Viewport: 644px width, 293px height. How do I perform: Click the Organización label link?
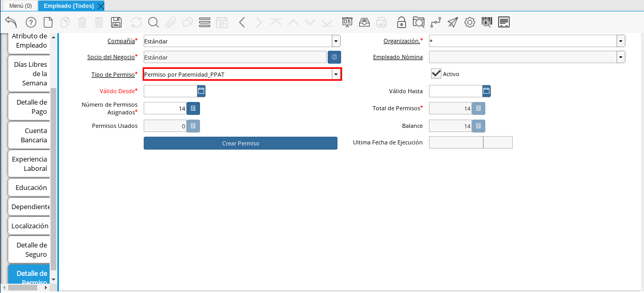click(402, 41)
